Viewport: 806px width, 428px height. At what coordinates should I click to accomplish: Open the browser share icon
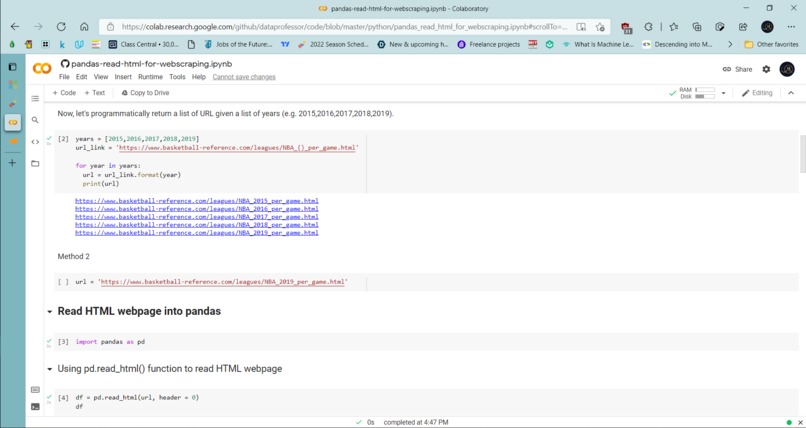pyautogui.click(x=743, y=27)
